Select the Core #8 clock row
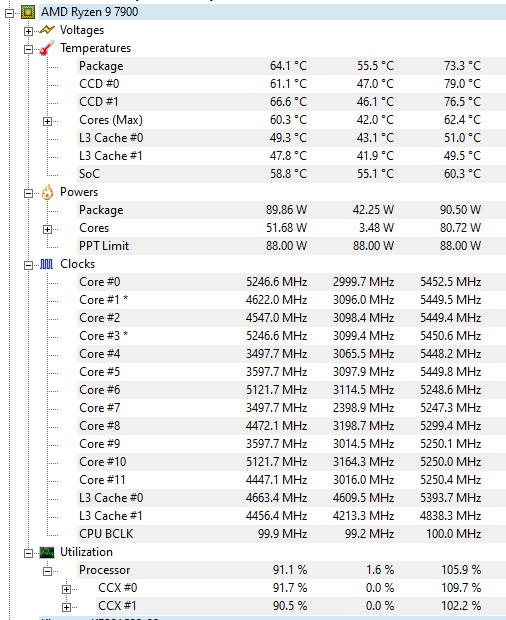 point(291,426)
